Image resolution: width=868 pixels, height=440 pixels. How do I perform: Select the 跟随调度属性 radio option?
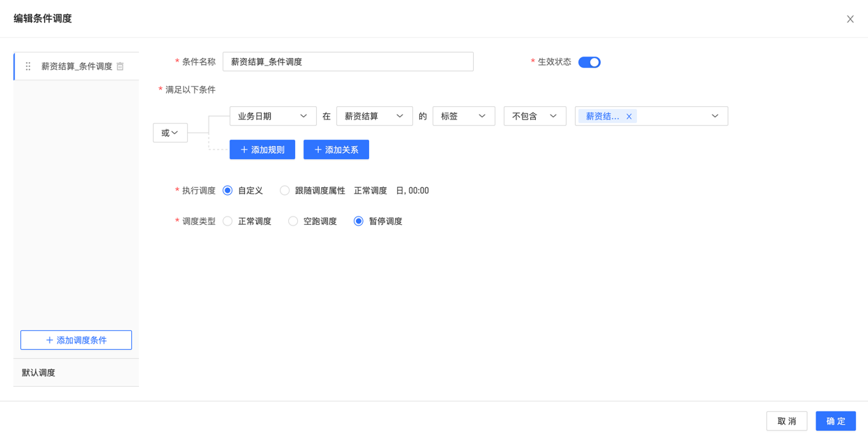pyautogui.click(x=285, y=191)
